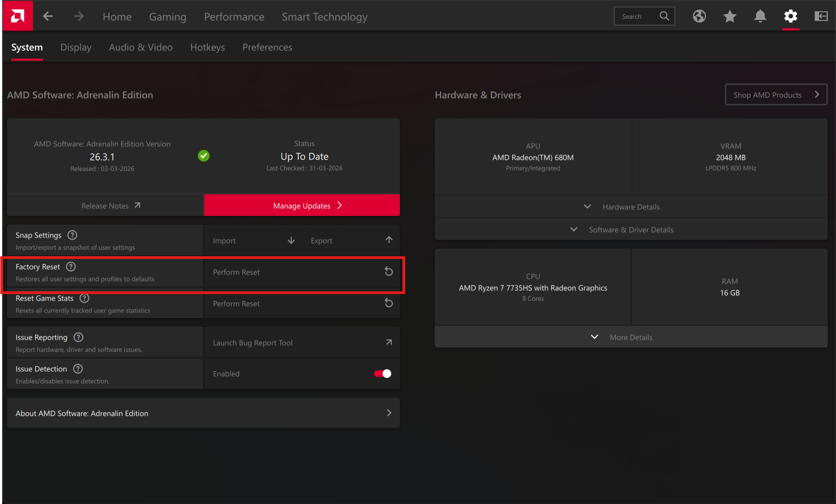This screenshot has height=504, width=836.
Task: Click the 8 Cores text
Action: pyautogui.click(x=533, y=298)
